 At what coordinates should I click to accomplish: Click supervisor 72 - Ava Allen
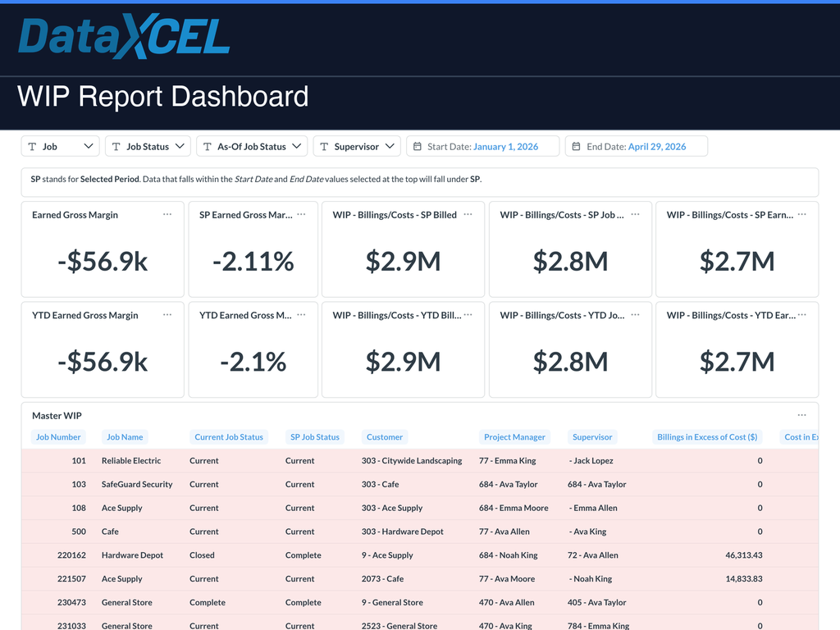click(593, 555)
